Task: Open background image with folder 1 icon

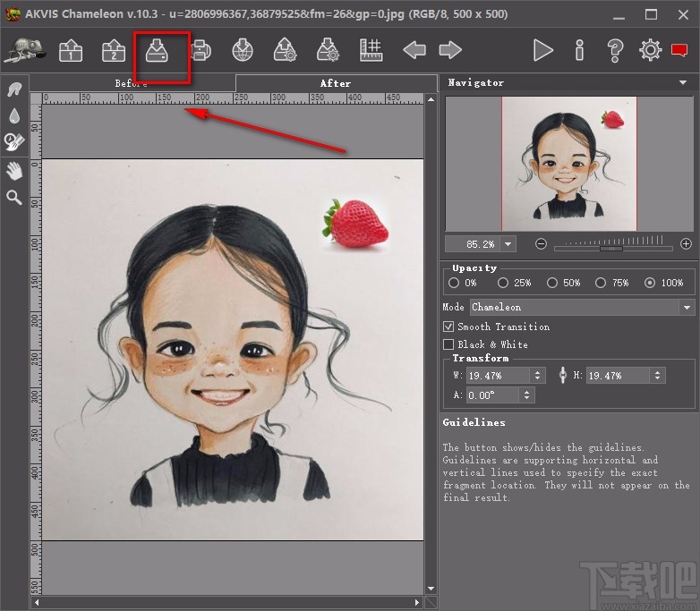Action: 71,50
